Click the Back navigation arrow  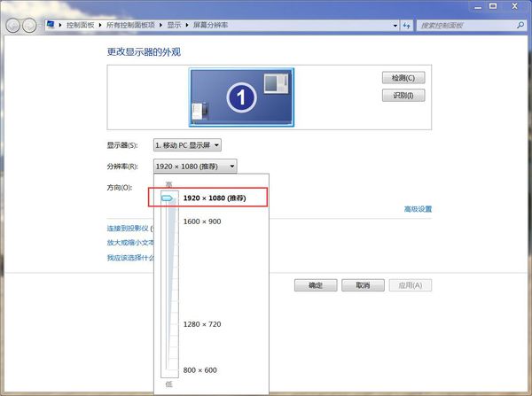pos(13,26)
